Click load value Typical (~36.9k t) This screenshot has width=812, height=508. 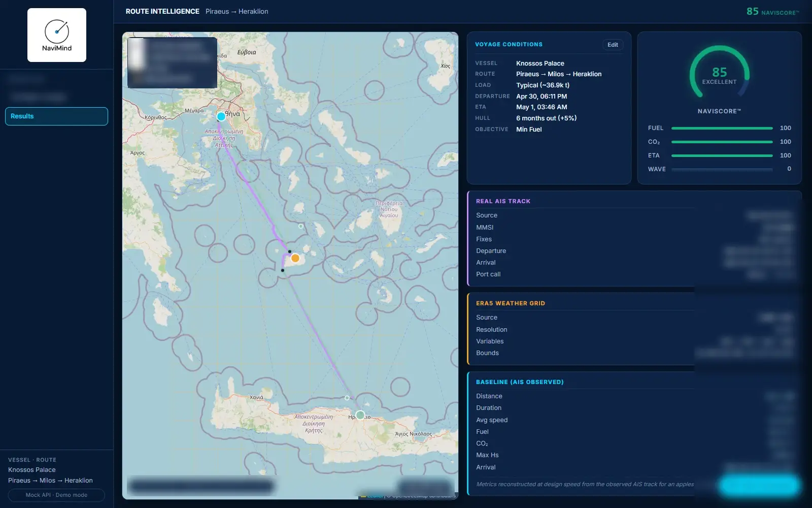click(543, 85)
